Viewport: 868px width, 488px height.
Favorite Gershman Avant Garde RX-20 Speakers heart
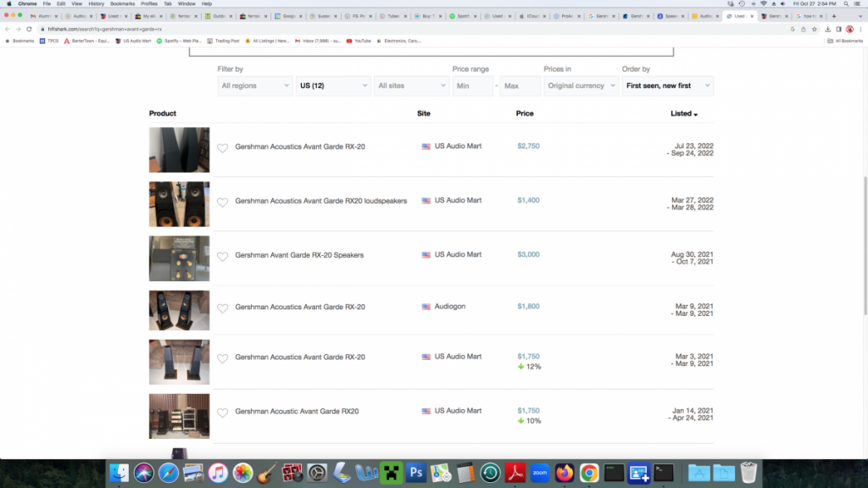pyautogui.click(x=223, y=256)
